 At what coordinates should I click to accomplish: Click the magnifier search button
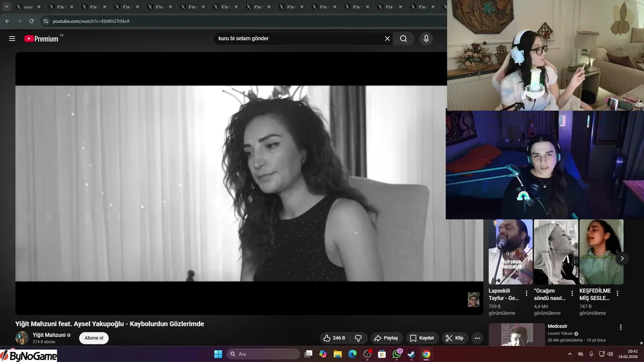[404, 39]
